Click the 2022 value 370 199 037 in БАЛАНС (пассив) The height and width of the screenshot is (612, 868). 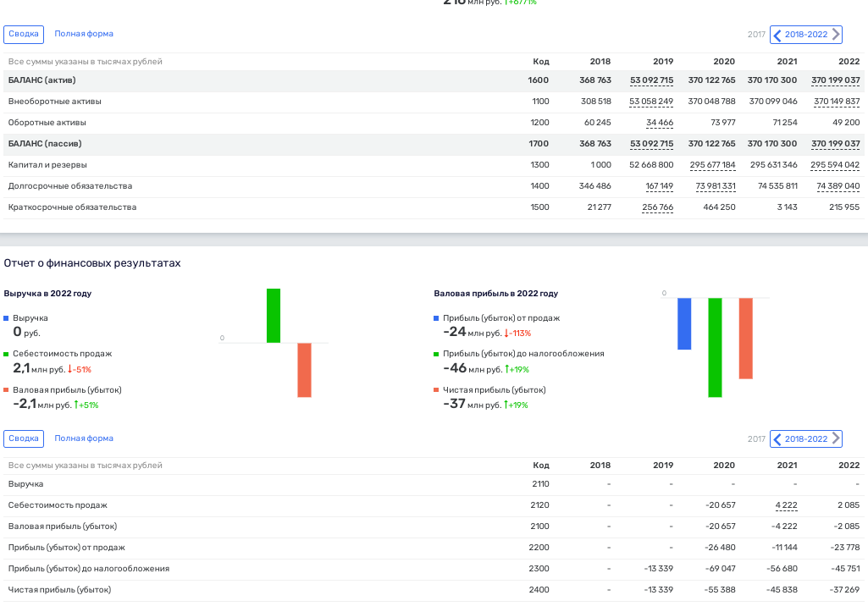click(x=835, y=144)
